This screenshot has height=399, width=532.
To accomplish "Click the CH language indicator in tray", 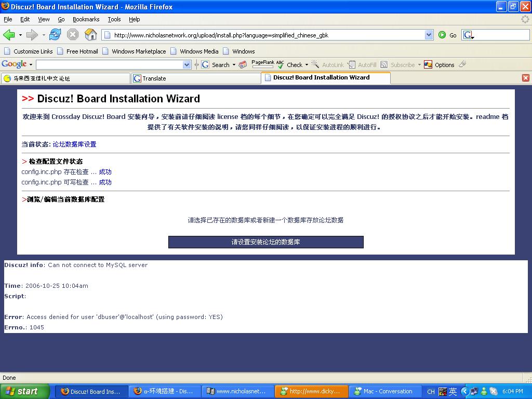I will click(x=431, y=392).
